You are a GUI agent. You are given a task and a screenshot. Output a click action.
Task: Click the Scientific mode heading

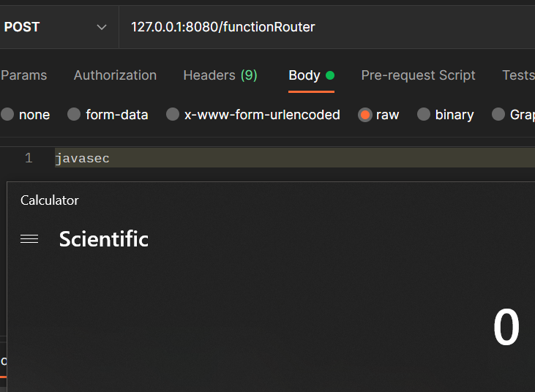click(104, 239)
